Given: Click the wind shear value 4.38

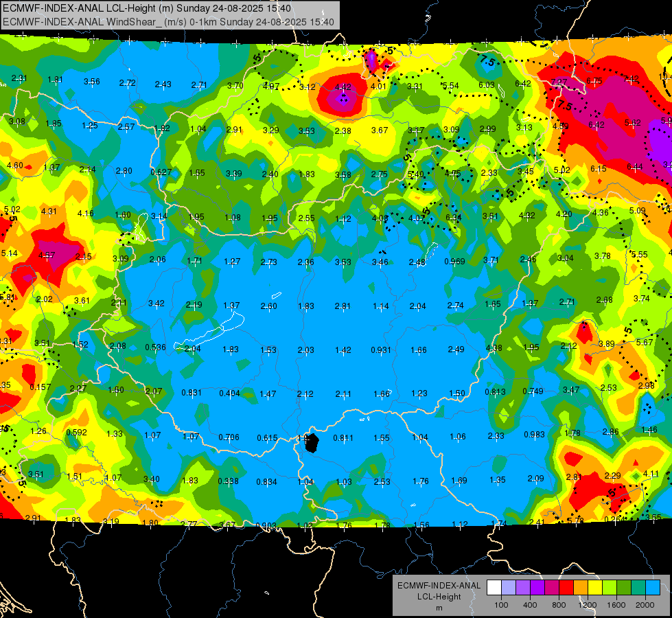Looking at the screenshot, I should tap(494, 348).
